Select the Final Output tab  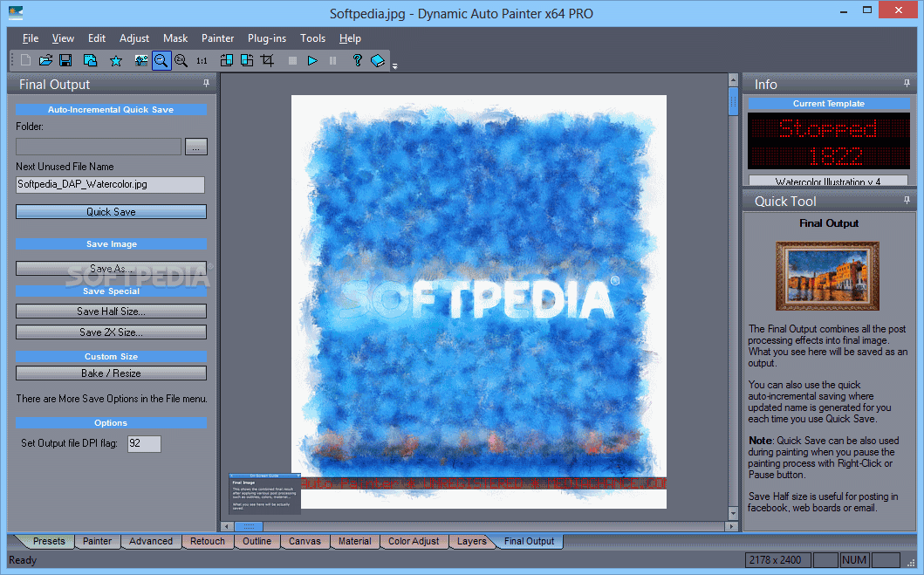coord(529,541)
